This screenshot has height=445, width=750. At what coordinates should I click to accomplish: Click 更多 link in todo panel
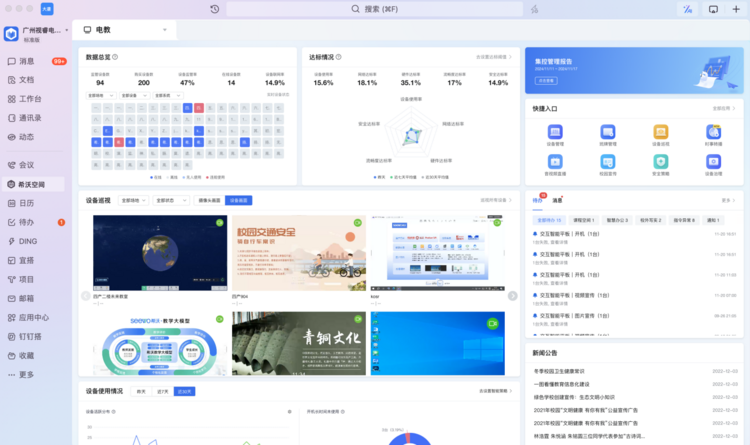(728, 200)
